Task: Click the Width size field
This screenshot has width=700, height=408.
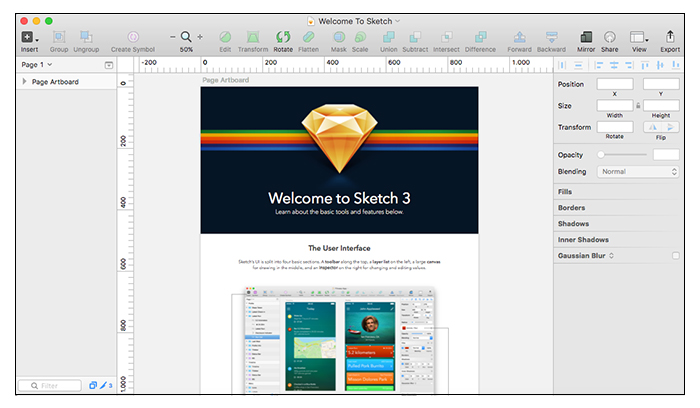Action: coord(615,105)
